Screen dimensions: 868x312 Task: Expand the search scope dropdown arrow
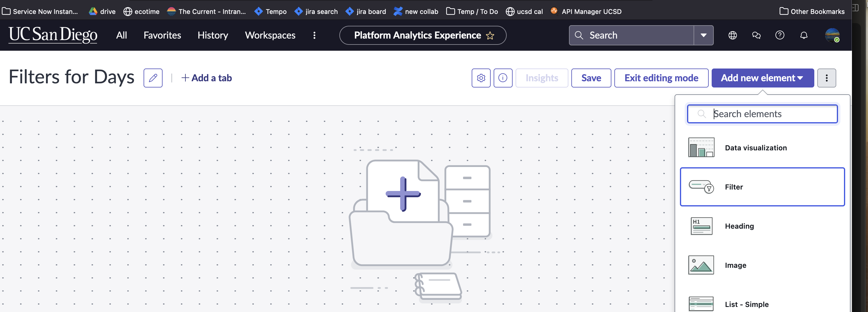(703, 35)
